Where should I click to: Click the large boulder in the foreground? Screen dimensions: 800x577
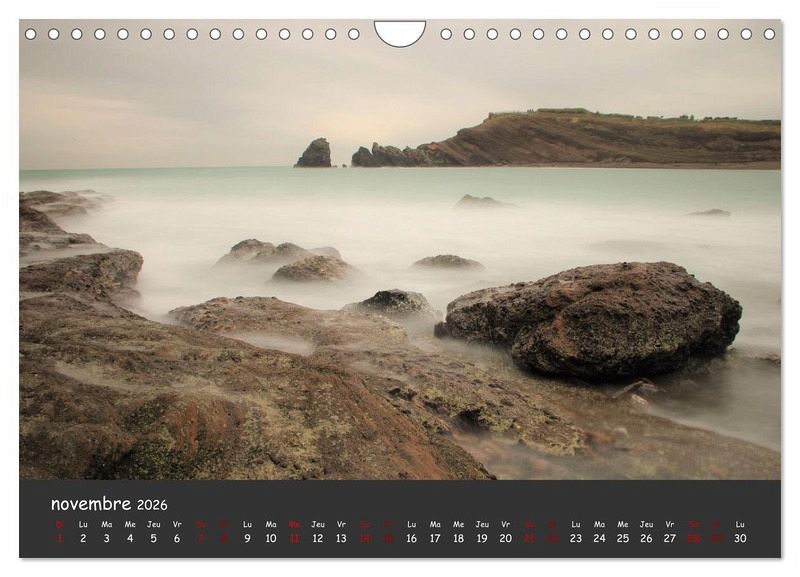[594, 318]
